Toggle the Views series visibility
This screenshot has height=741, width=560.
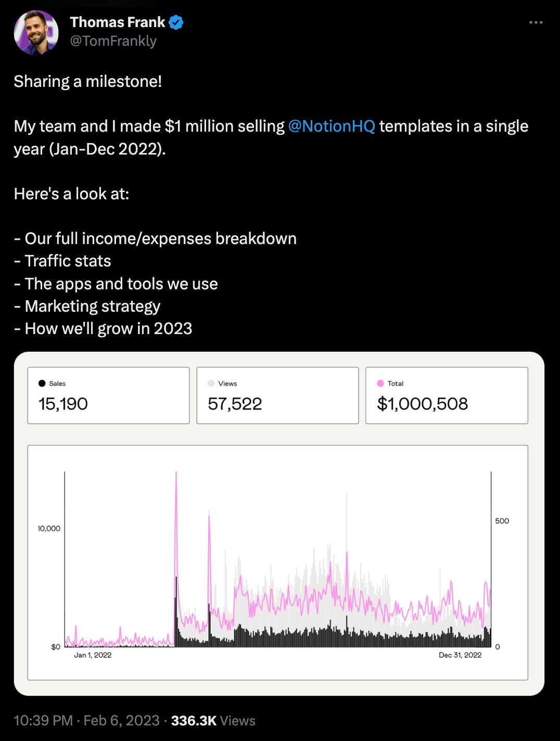click(211, 383)
